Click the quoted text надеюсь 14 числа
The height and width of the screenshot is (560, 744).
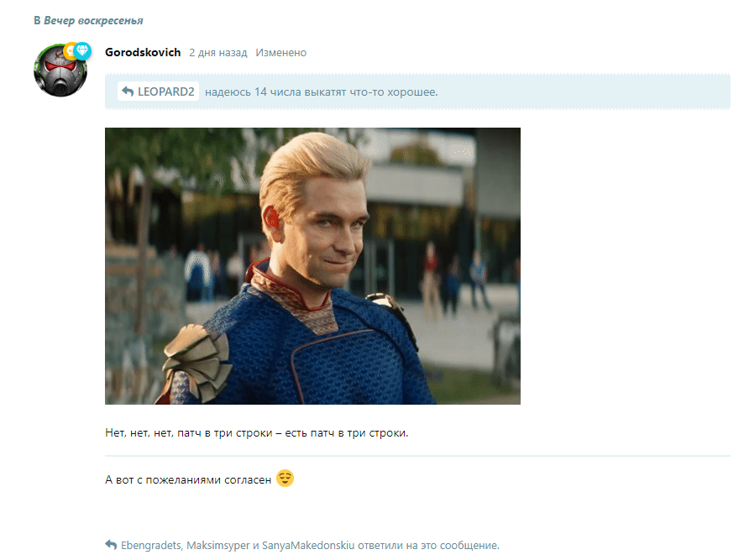tap(322, 92)
